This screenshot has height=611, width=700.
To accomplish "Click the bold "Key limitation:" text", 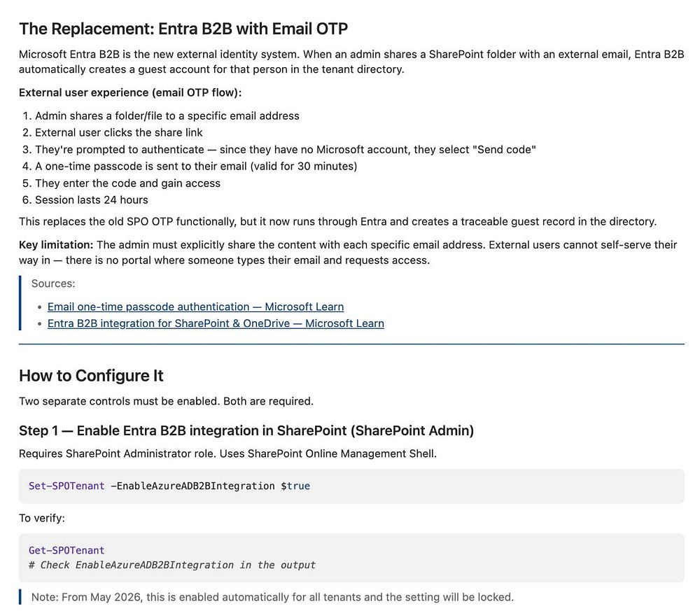I will (x=56, y=245).
